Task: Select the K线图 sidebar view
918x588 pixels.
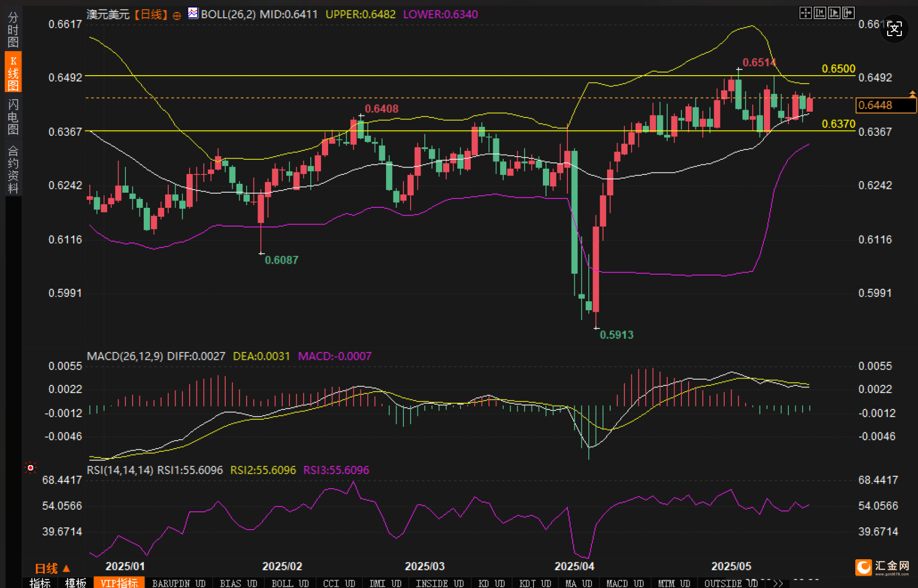Action: coord(13,72)
